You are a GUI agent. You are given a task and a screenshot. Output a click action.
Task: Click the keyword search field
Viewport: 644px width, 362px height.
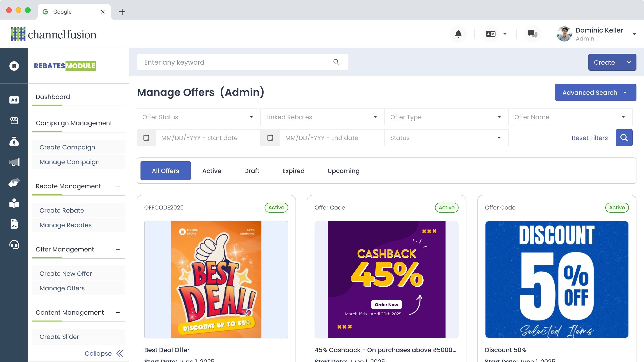coord(235,62)
